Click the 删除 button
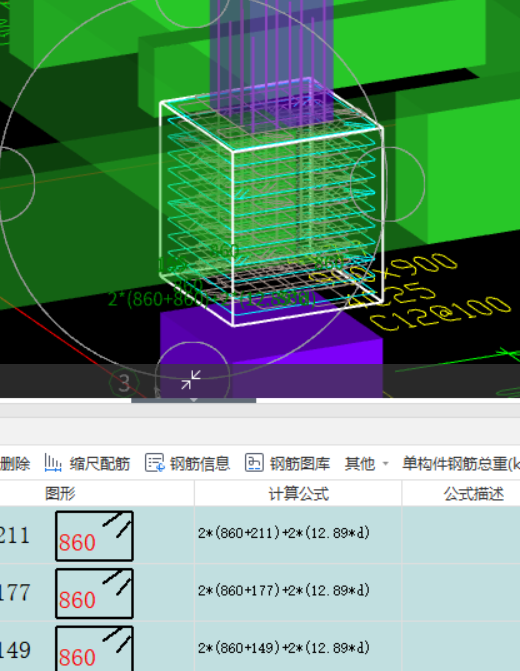520x671 pixels. tap(15, 464)
